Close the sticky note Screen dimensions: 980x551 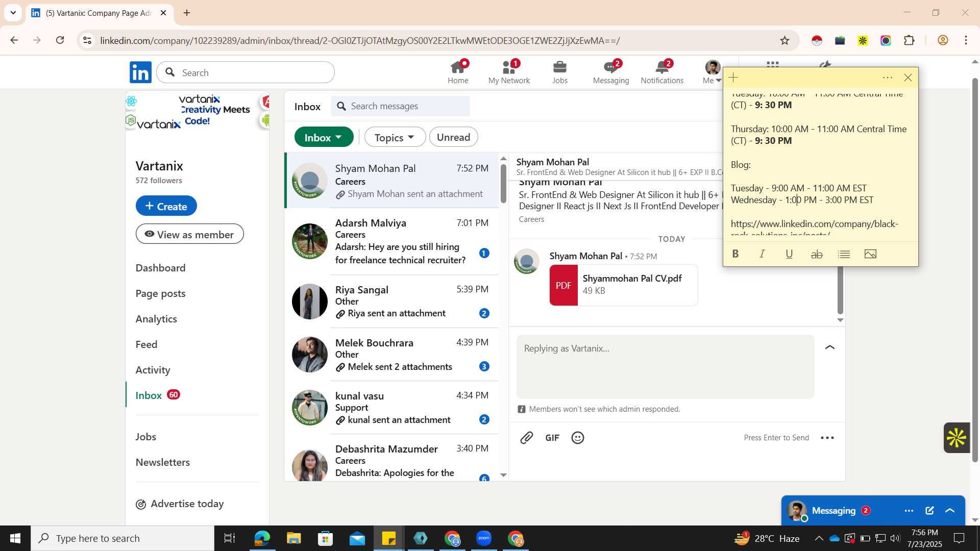point(908,78)
